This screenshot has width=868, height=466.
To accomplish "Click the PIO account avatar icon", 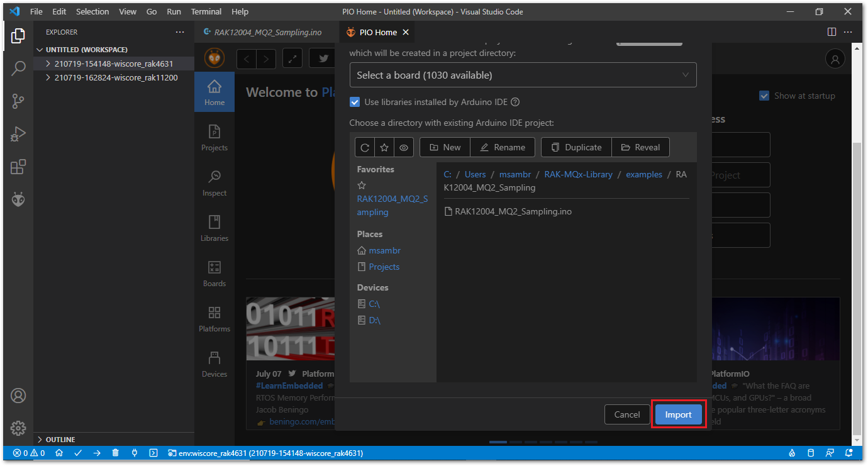I will click(835, 59).
